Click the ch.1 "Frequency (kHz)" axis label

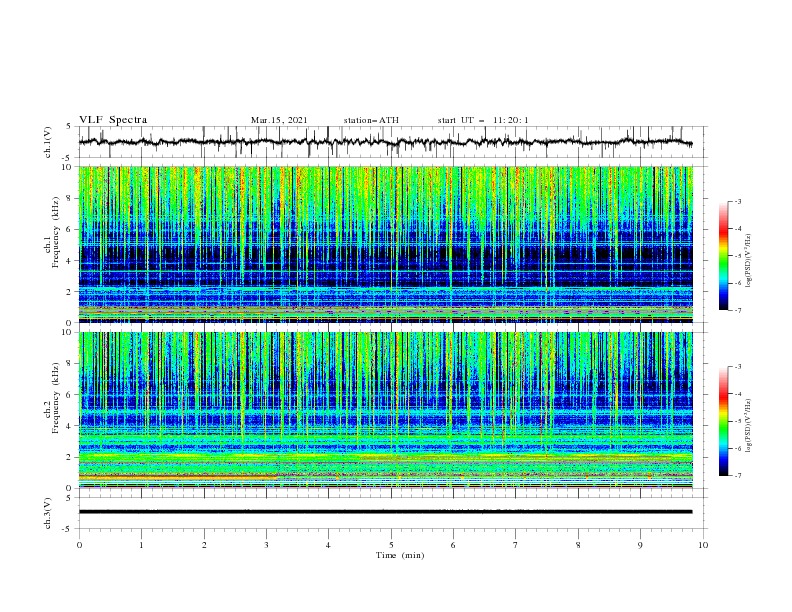pyautogui.click(x=56, y=233)
